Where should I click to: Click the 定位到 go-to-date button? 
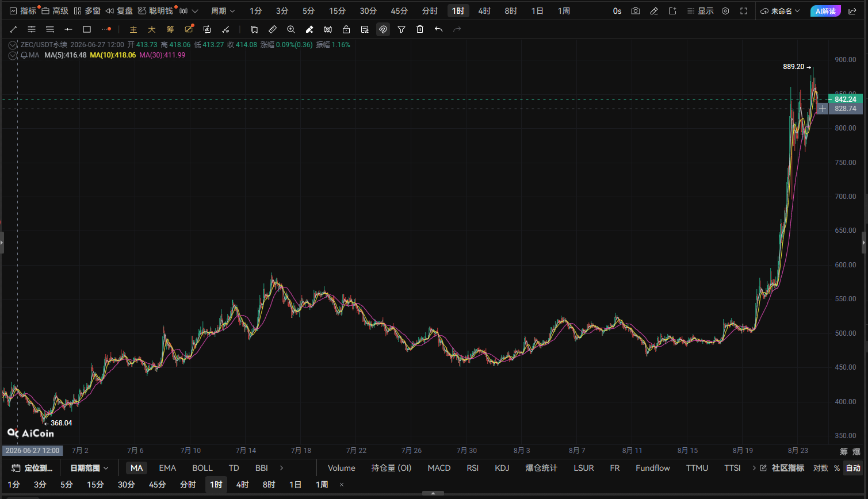click(x=32, y=468)
